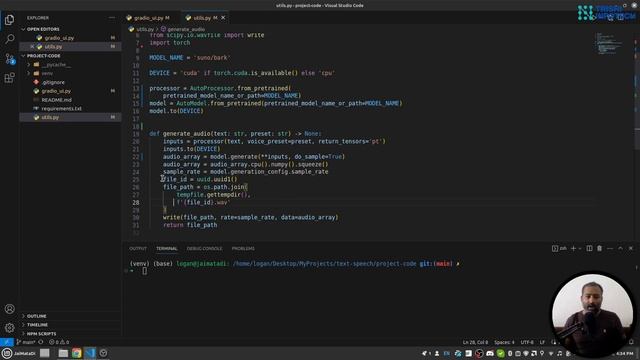
Task: Change end of line sequence LF
Action: click(542, 342)
